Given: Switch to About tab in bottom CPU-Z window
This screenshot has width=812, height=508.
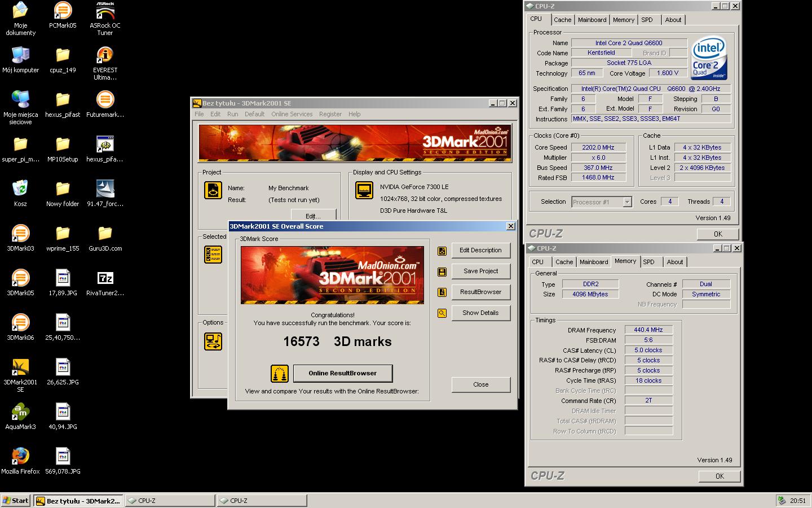Looking at the screenshot, I should 675,262.
